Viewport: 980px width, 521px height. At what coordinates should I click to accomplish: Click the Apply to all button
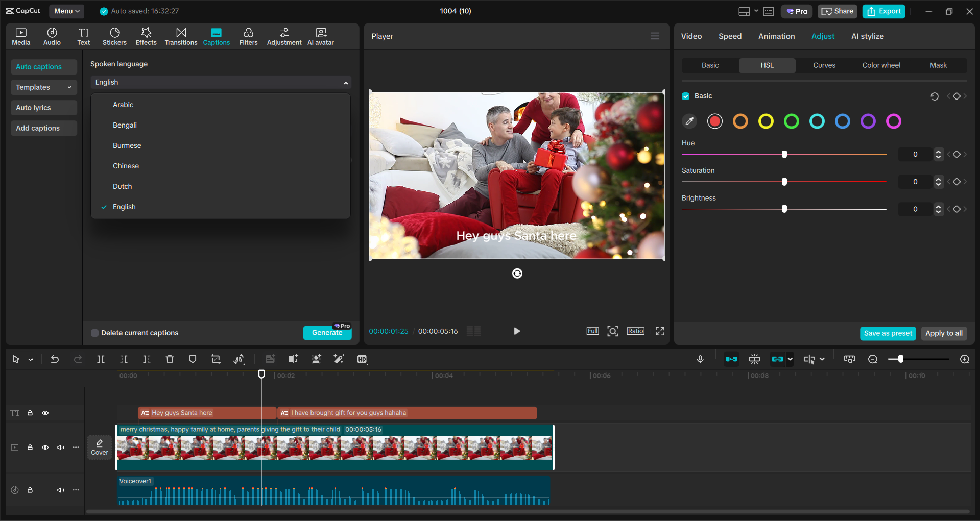click(x=943, y=333)
